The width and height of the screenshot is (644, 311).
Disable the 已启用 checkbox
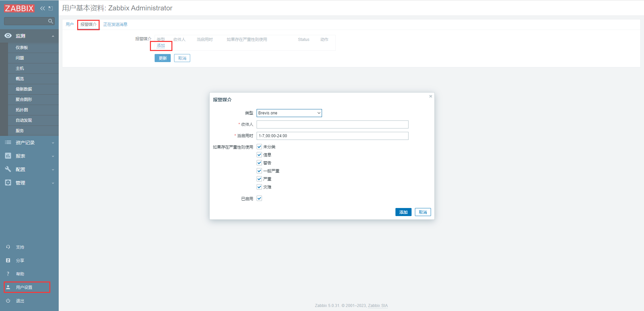coord(259,198)
